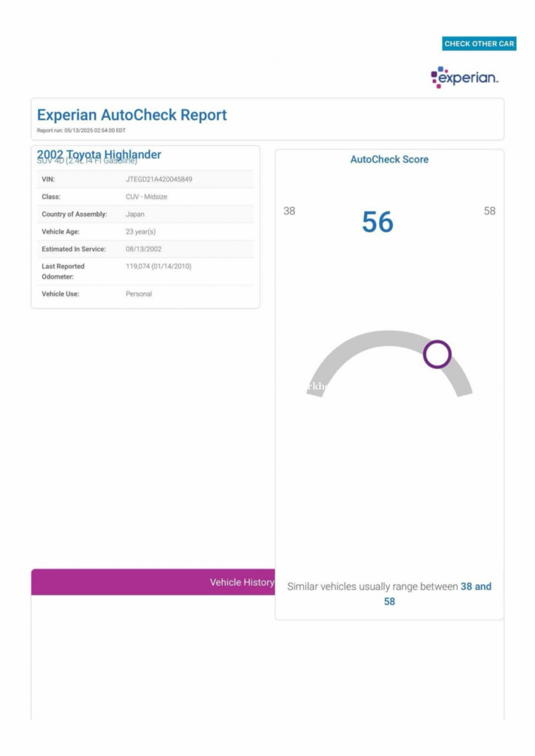Viewport: 535px width, 756px height.
Task: Click the Vehicle Use: label
Action: [x=60, y=294]
